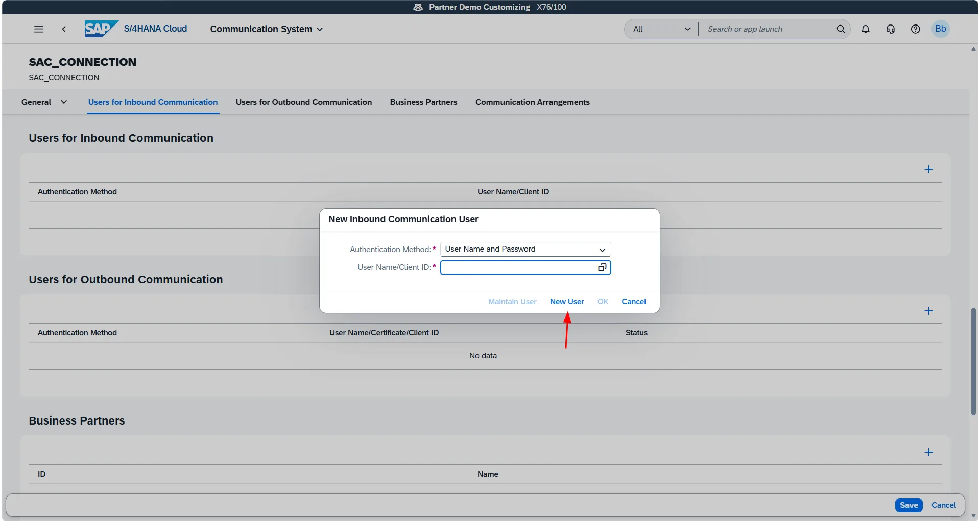Open value help for User Name/Client ID
The width and height of the screenshot is (980, 521).
pos(602,267)
